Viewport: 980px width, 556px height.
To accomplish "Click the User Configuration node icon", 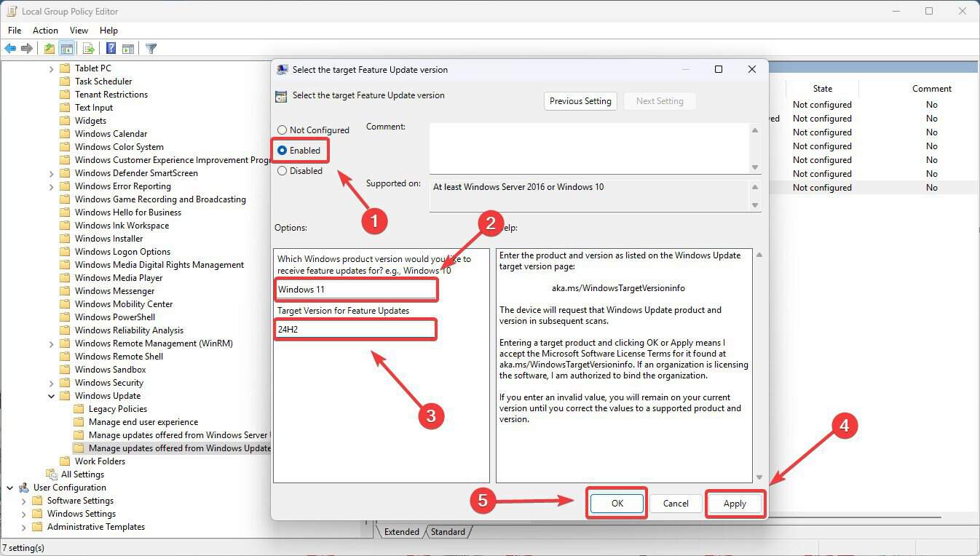I will pyautogui.click(x=24, y=488).
